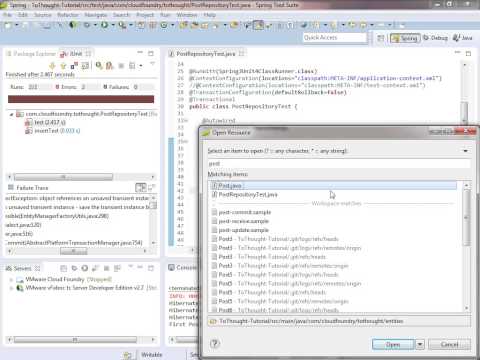
Task: Open the Project menu
Action: tap(145, 15)
